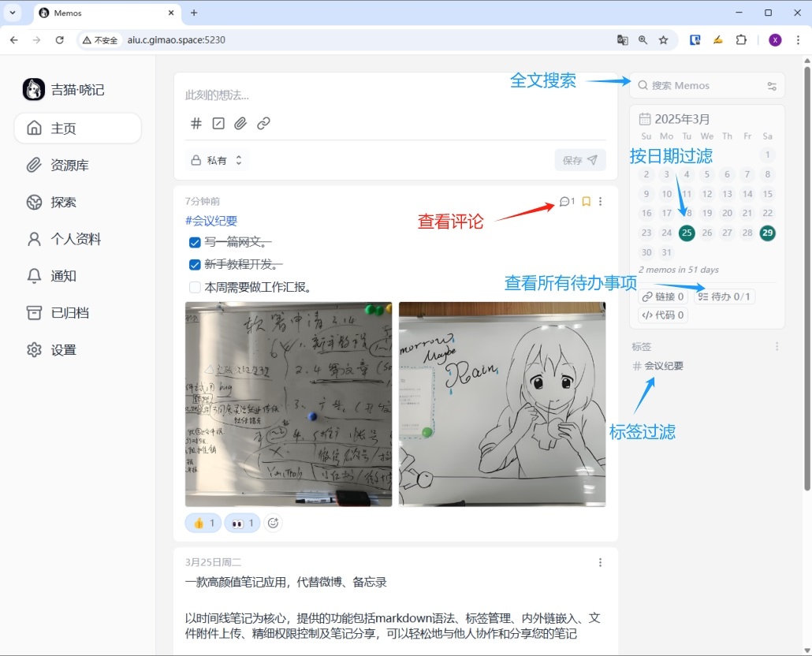This screenshot has height=656, width=812.
Task: Add a memo link with chain icon
Action: (x=263, y=123)
